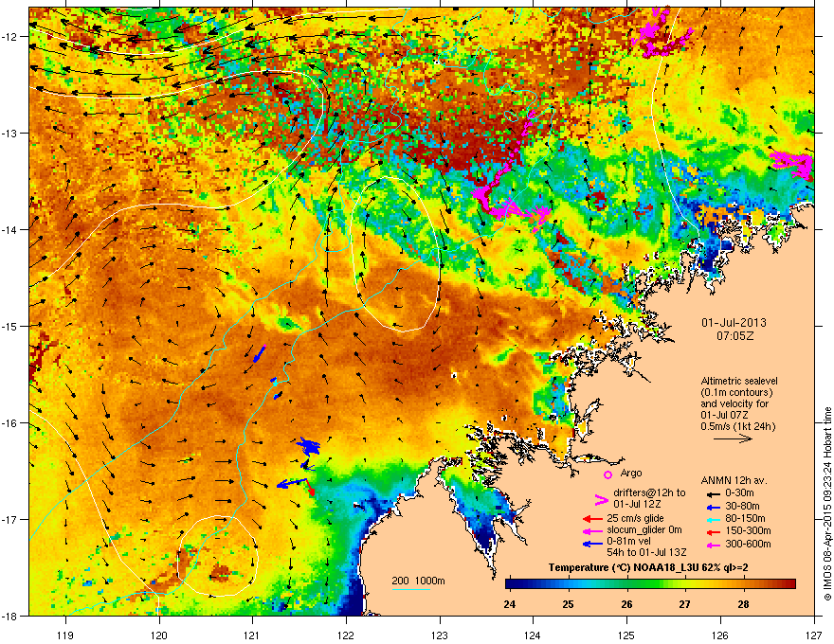Click the '-17' latitude axis label
Viewport: 834px width, 644px height.
[10, 519]
